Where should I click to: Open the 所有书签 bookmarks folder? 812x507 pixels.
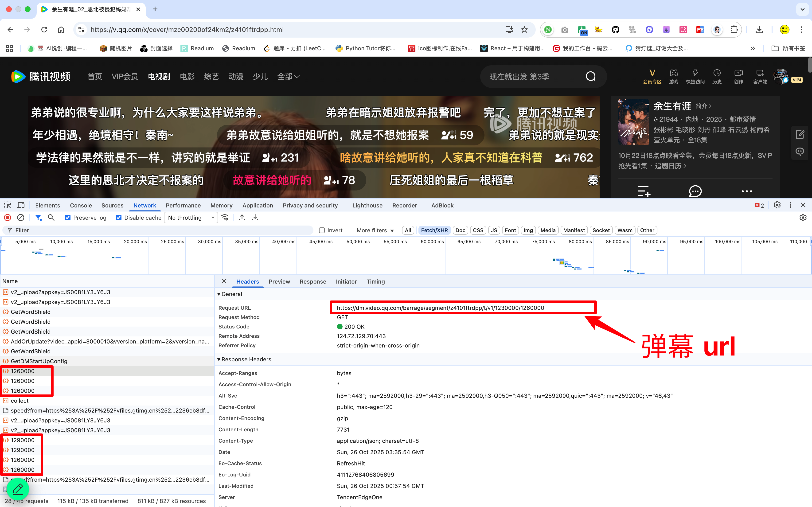788,48
